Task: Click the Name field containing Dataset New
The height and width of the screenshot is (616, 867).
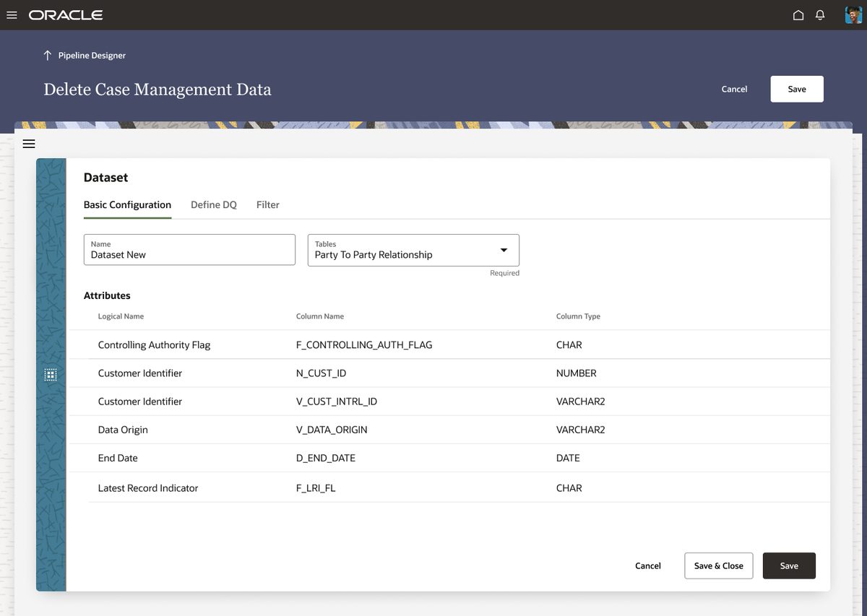Action: [x=189, y=250]
